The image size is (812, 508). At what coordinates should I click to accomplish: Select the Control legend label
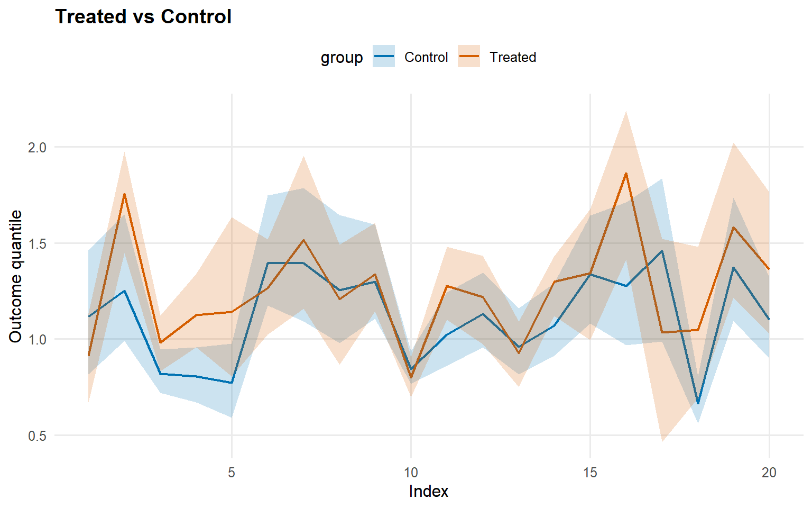tap(426, 57)
